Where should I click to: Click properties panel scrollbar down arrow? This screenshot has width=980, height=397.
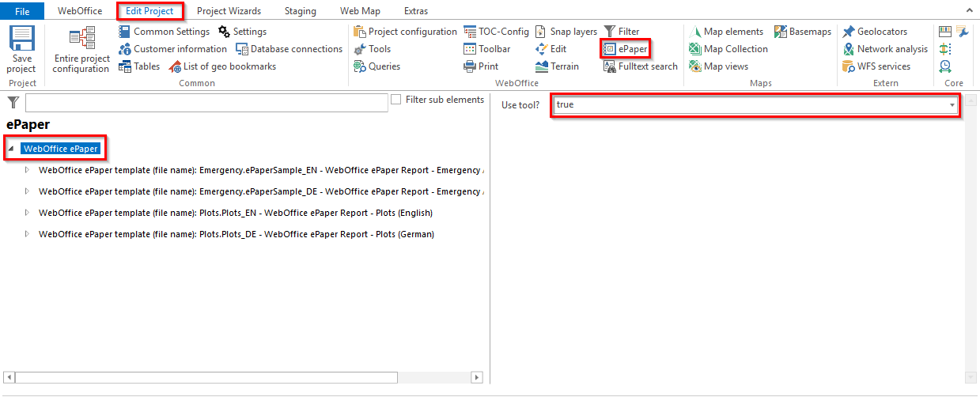[x=971, y=377]
